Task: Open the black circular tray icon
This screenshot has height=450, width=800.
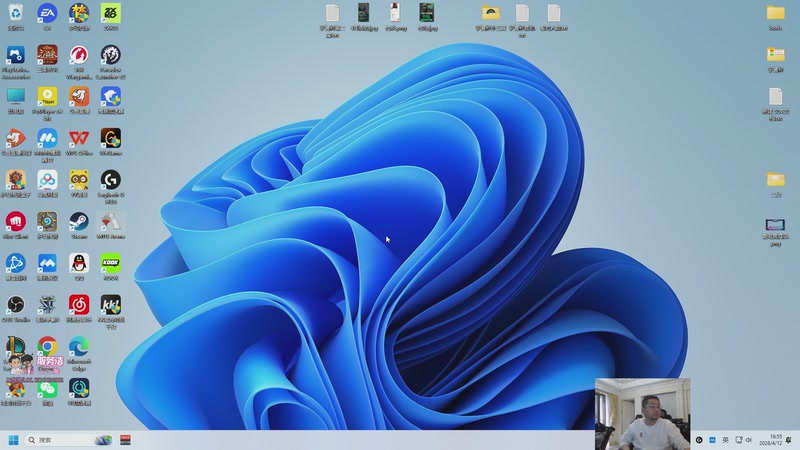Action: [699, 440]
